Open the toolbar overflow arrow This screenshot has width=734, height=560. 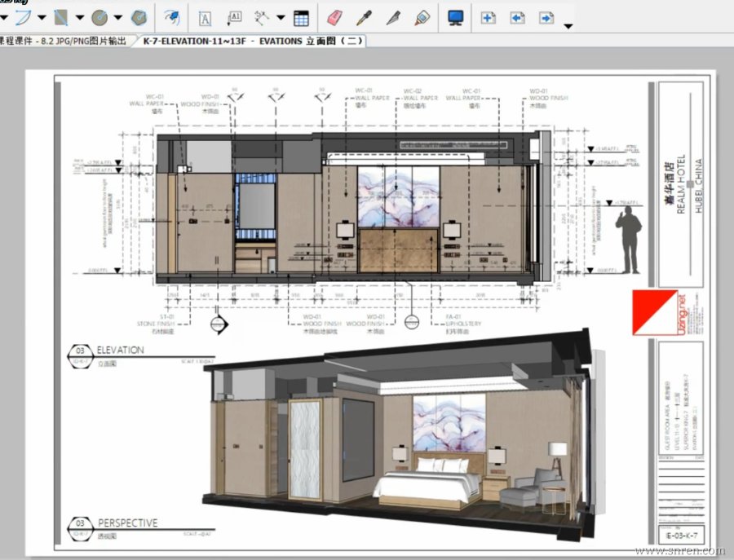tap(568, 26)
